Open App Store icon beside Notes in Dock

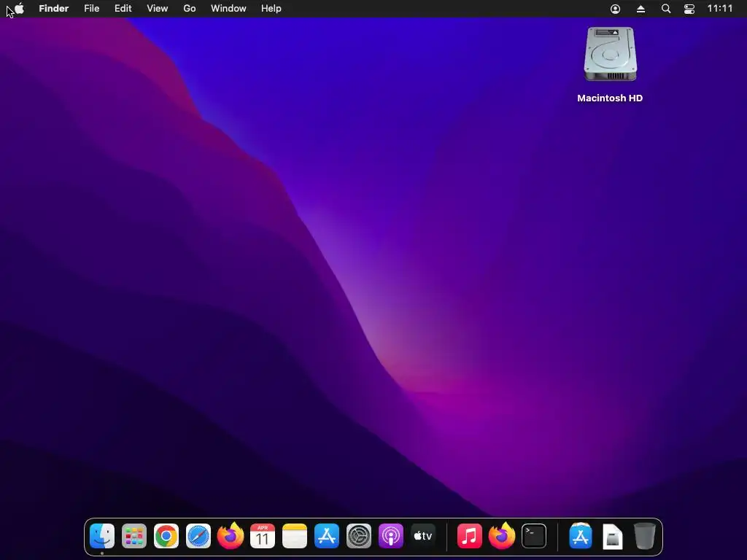pos(327,536)
